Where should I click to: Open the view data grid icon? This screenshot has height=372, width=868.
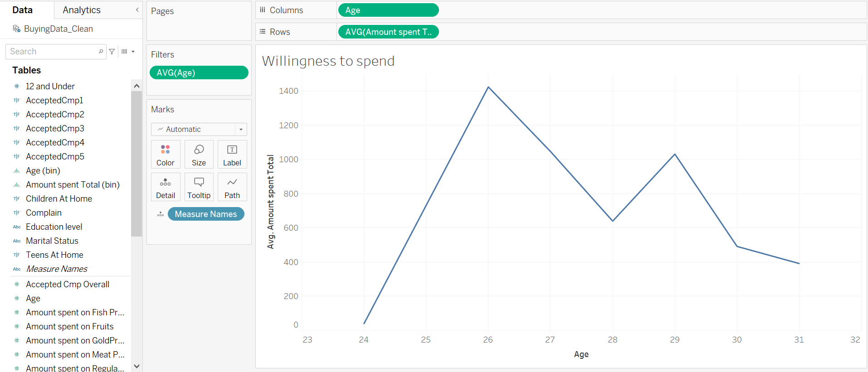125,51
